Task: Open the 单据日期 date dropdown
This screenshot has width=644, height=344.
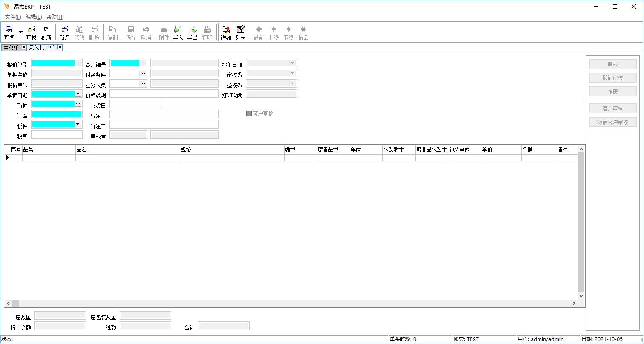Action: coord(78,94)
